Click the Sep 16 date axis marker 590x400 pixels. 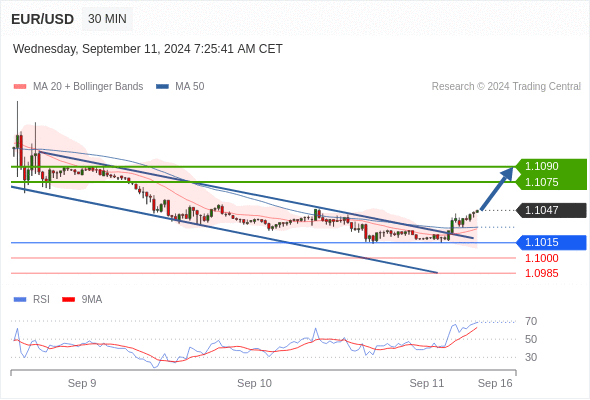click(495, 383)
